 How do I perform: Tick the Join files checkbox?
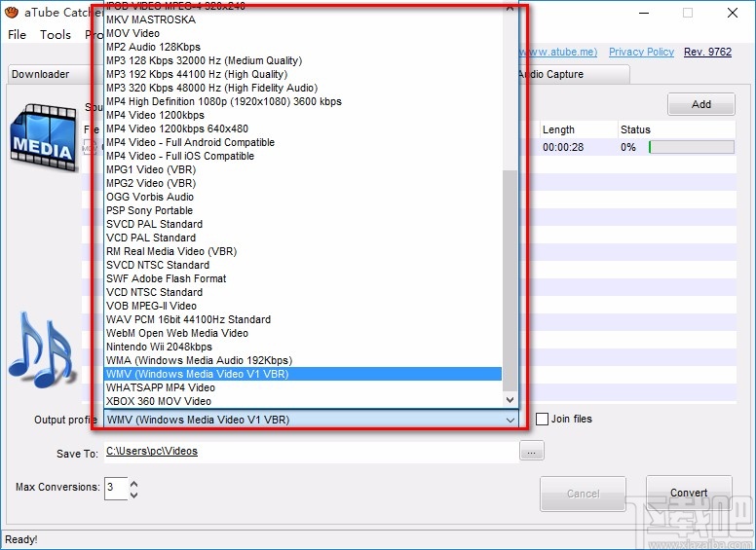(543, 419)
